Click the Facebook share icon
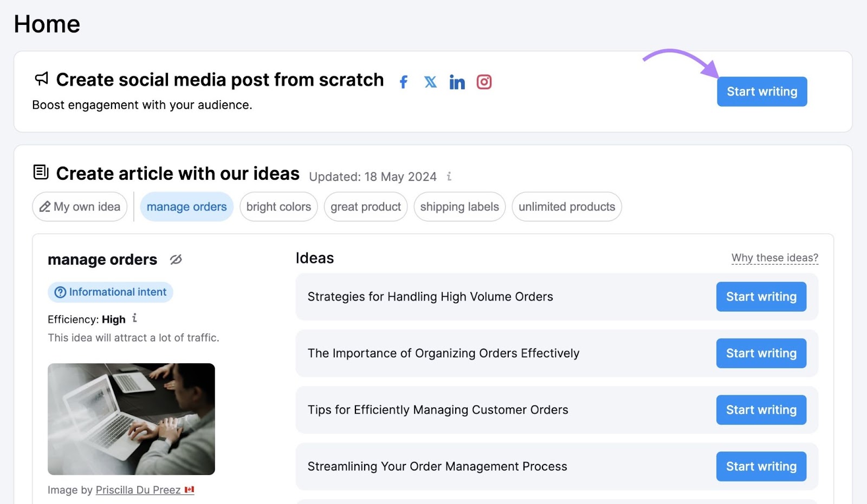This screenshot has width=867, height=504. pos(403,81)
